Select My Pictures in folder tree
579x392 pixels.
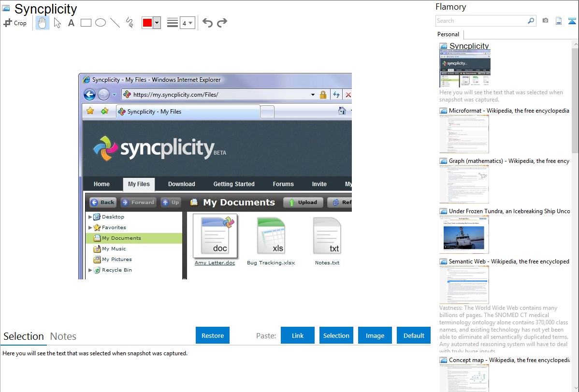point(116,260)
